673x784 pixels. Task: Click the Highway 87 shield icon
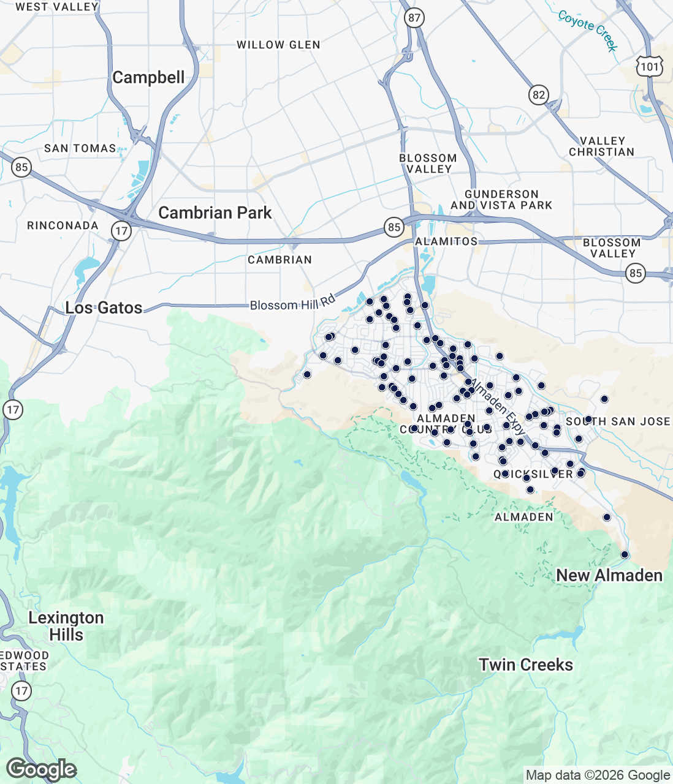point(414,17)
